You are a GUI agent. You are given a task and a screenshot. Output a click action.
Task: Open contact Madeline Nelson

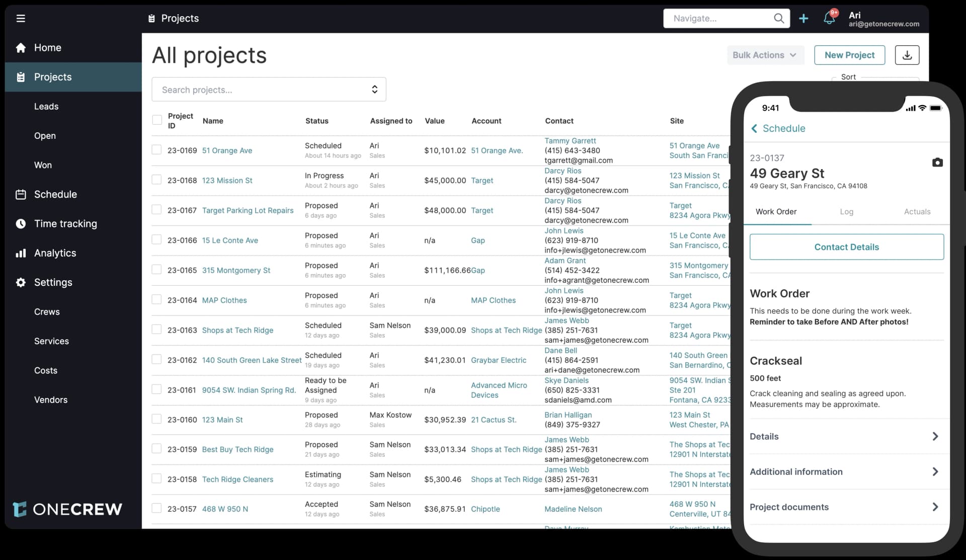(x=573, y=509)
